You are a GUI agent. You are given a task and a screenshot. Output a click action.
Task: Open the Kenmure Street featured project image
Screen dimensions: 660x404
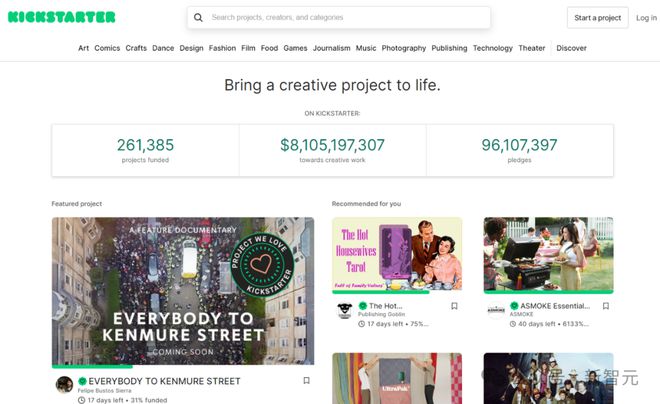pos(183,291)
